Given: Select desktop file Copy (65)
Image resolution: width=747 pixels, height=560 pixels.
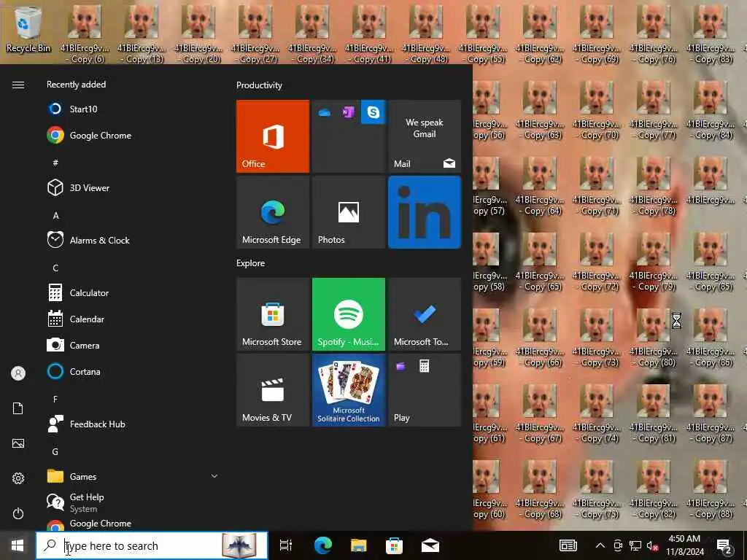Looking at the screenshot, I should [539, 262].
